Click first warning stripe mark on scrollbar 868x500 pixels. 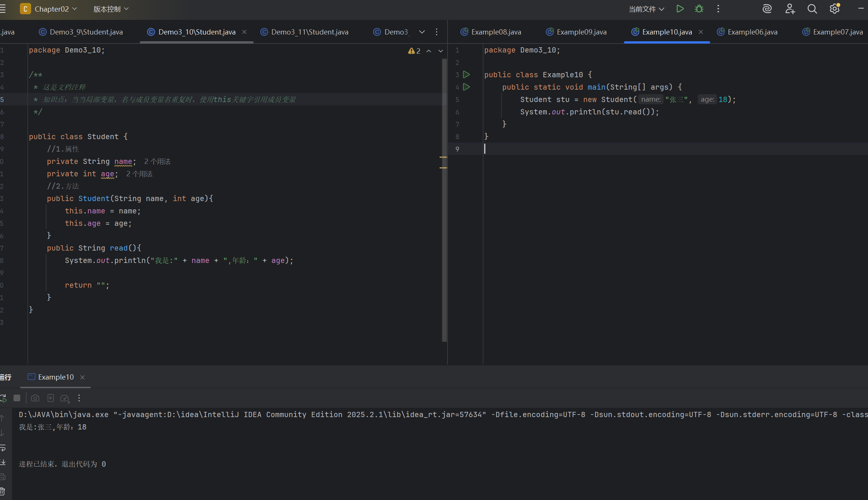point(443,157)
